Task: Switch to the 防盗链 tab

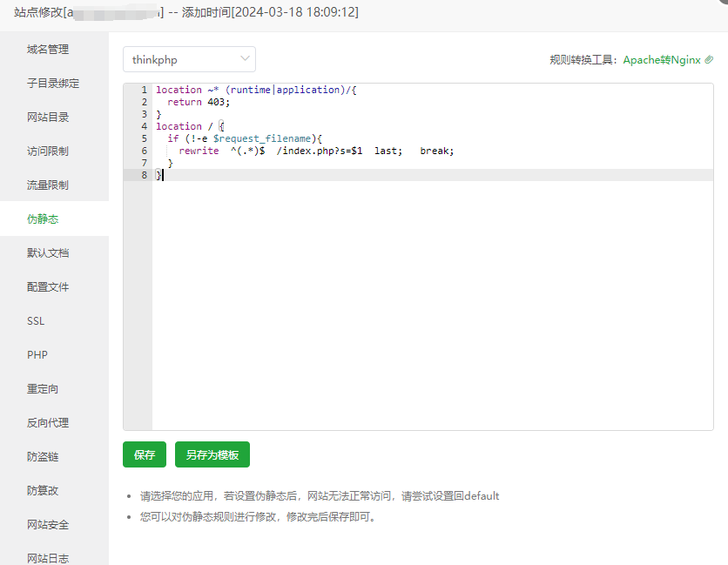Action: tap(43, 457)
